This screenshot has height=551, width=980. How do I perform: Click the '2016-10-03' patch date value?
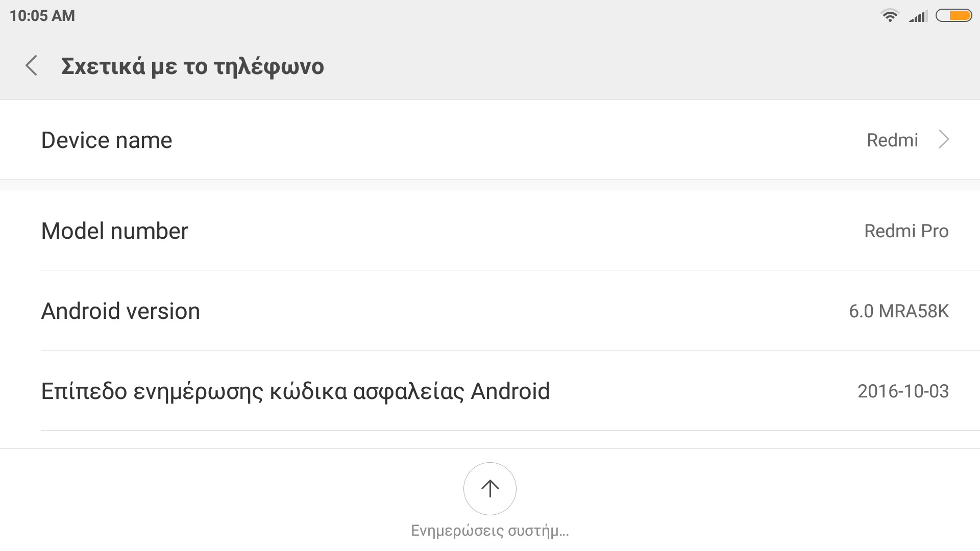[x=903, y=391]
